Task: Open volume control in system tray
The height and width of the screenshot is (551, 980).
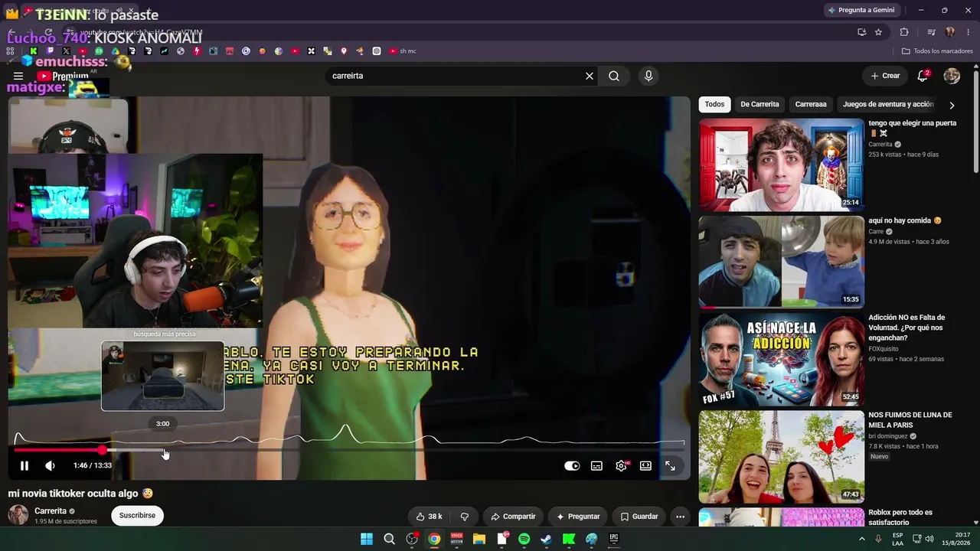Action: [x=929, y=539]
